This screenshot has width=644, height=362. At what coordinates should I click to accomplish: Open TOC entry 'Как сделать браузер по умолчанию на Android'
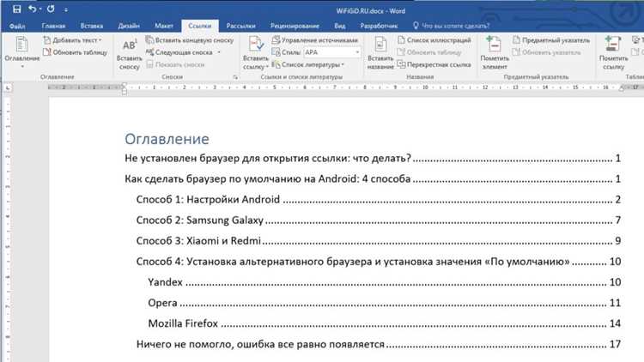pyautogui.click(x=373, y=179)
